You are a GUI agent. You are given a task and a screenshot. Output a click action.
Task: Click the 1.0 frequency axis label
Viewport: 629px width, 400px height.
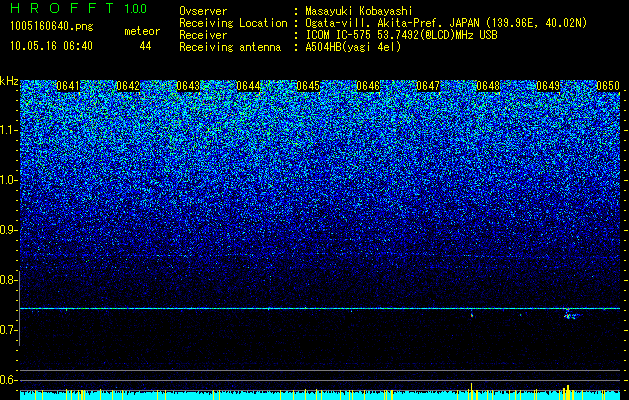coord(9,180)
